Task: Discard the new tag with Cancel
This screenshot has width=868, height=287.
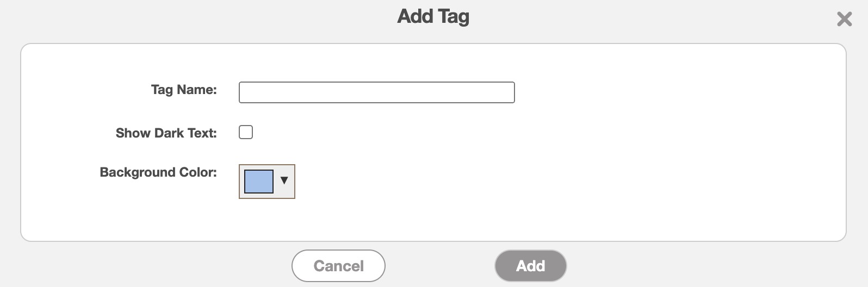Action: point(338,266)
